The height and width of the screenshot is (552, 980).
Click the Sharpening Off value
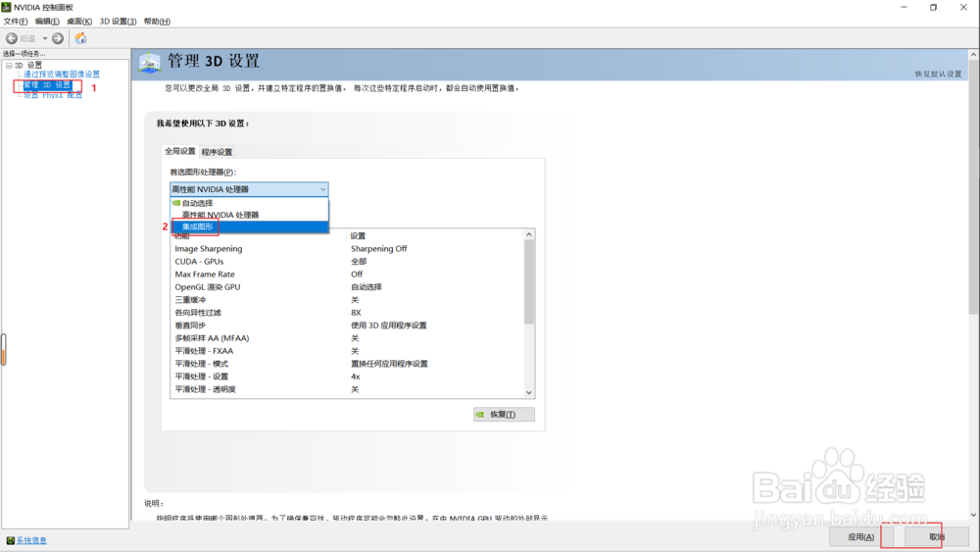pyautogui.click(x=378, y=249)
